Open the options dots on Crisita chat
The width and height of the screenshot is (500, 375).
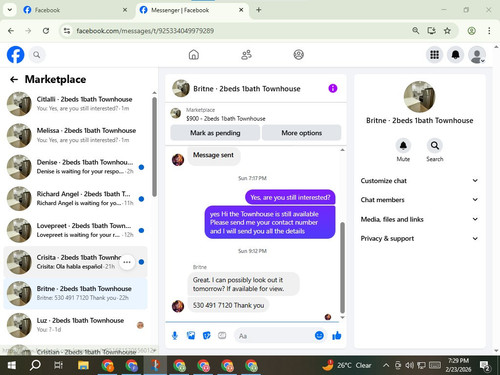point(127,262)
